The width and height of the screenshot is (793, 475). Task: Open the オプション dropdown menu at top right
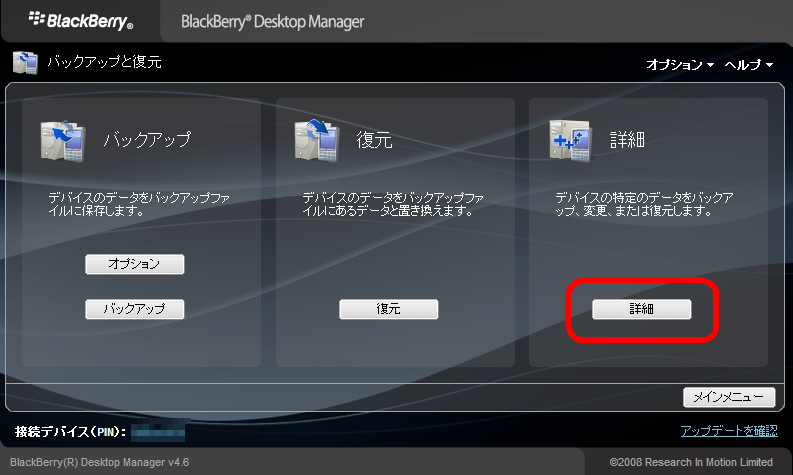coord(680,64)
